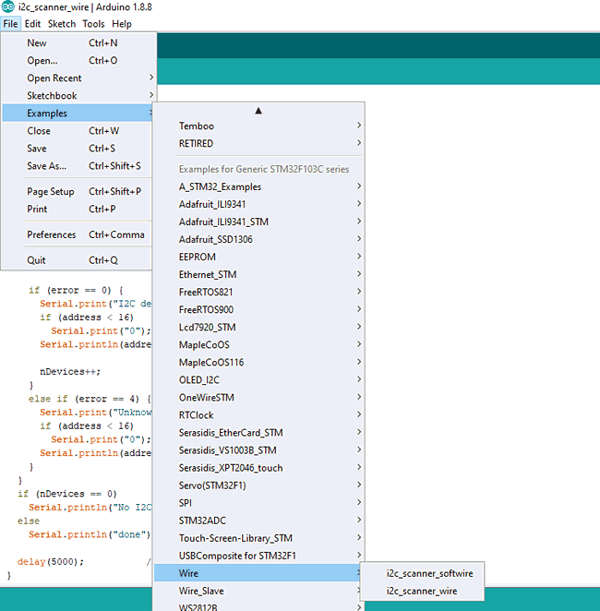Open the FreeRTOS900 examples

coord(258,309)
